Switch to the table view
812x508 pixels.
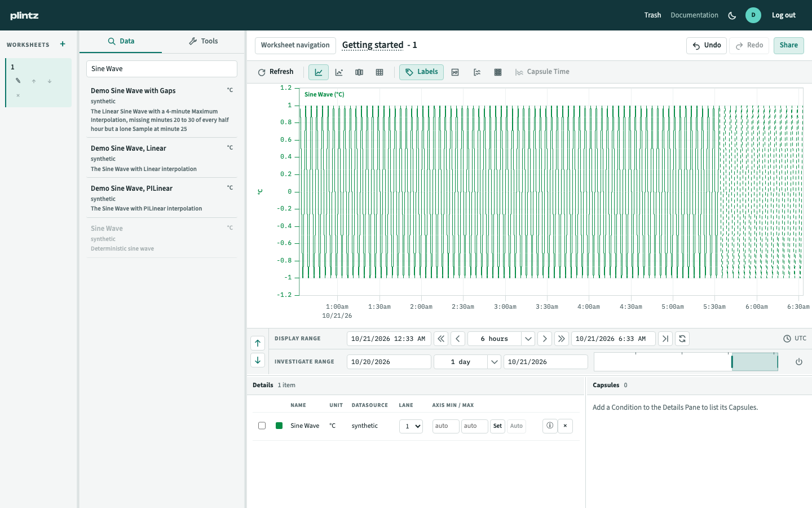pyautogui.click(x=379, y=72)
